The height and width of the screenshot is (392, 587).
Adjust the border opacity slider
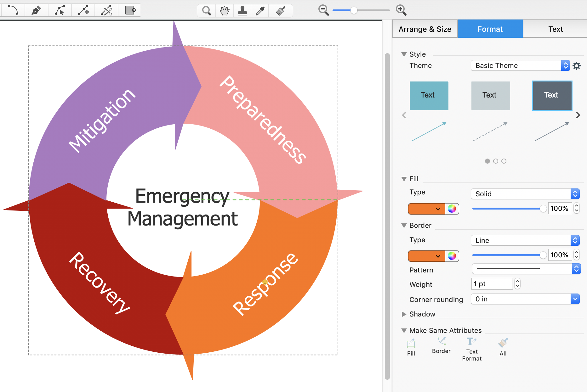[509, 255]
